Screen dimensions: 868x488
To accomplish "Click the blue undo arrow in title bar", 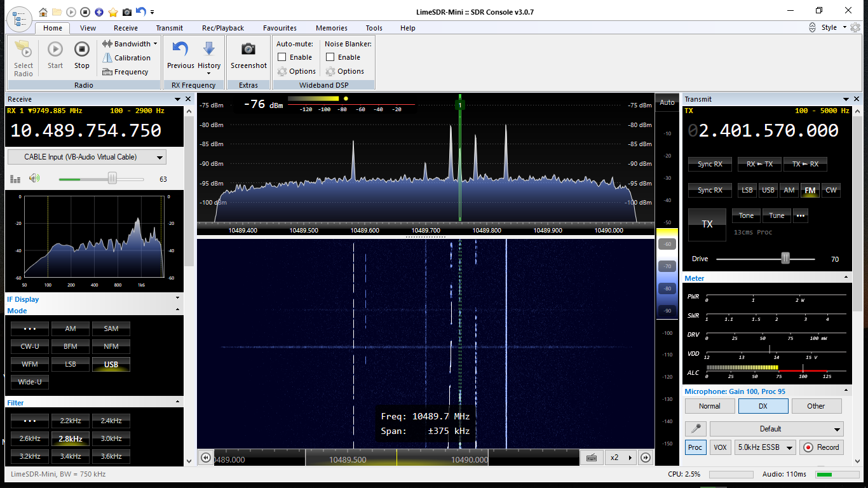I will pos(141,12).
